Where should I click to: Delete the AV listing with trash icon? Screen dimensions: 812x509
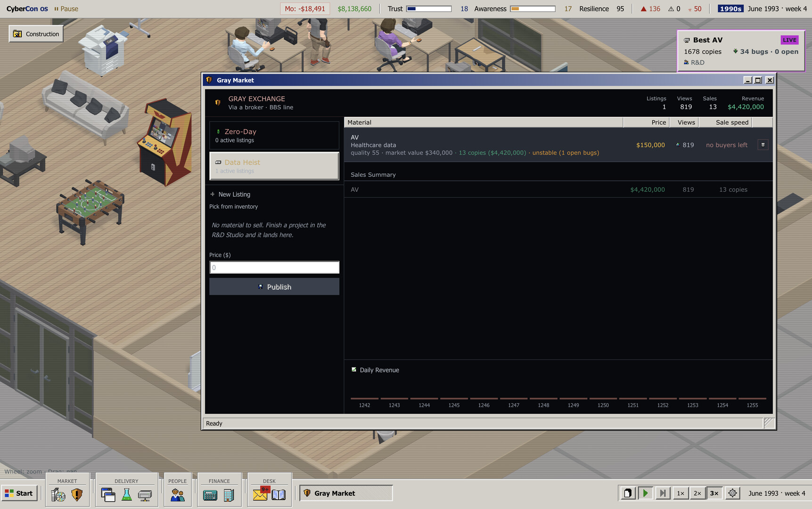pos(763,145)
